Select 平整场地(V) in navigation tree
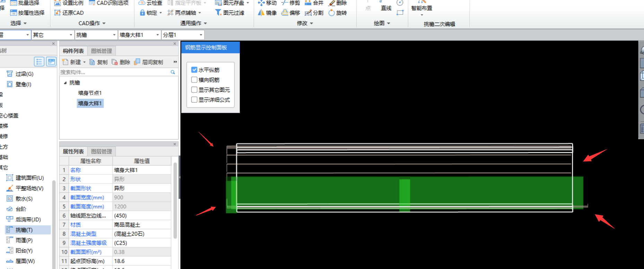The height and width of the screenshot is (269, 644). 25,188
